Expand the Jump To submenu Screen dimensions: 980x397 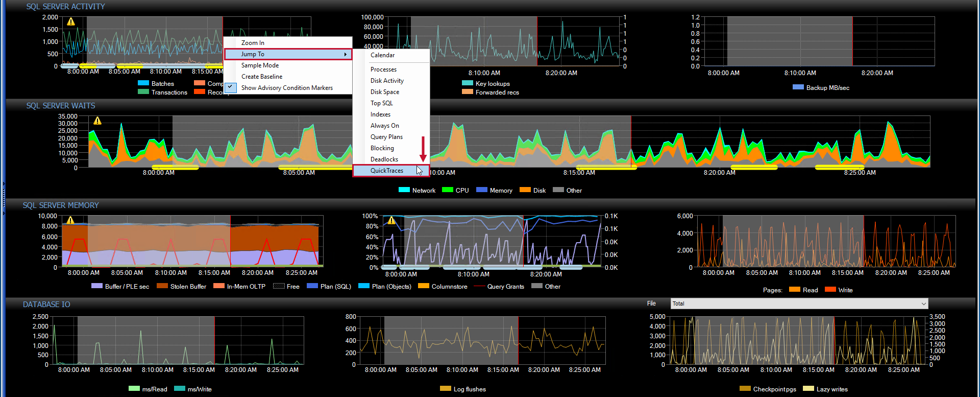coord(288,54)
